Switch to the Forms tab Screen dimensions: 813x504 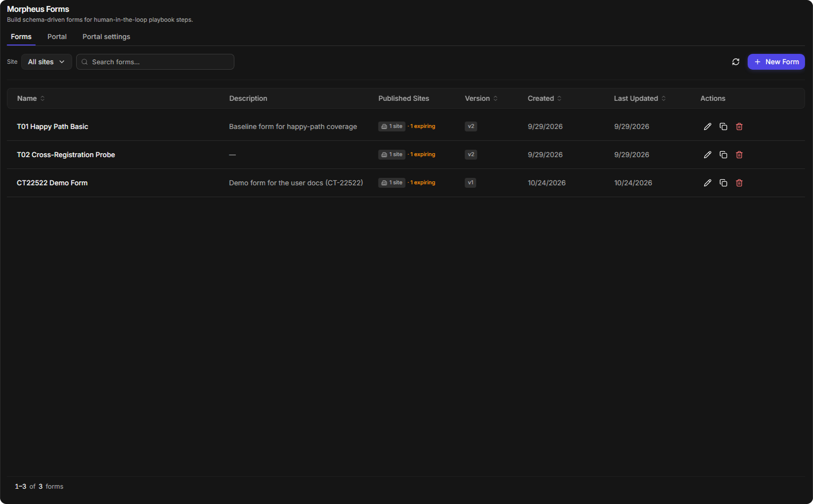[x=21, y=37]
